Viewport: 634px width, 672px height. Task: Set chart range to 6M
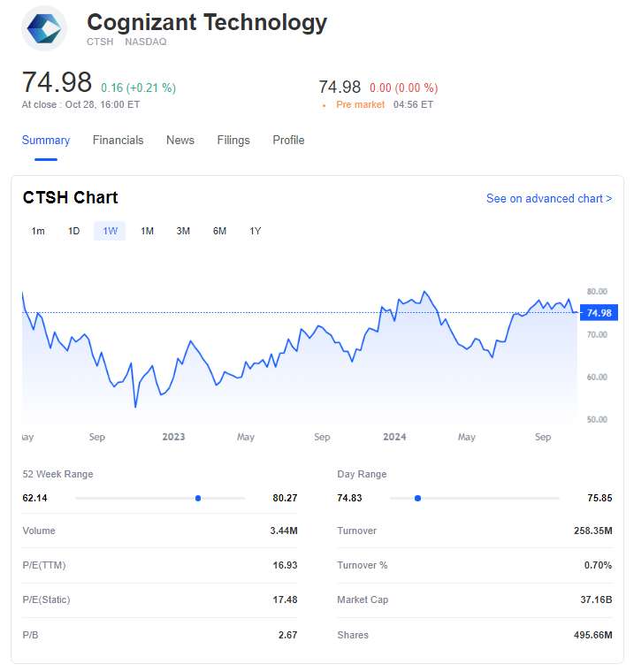[x=219, y=231]
